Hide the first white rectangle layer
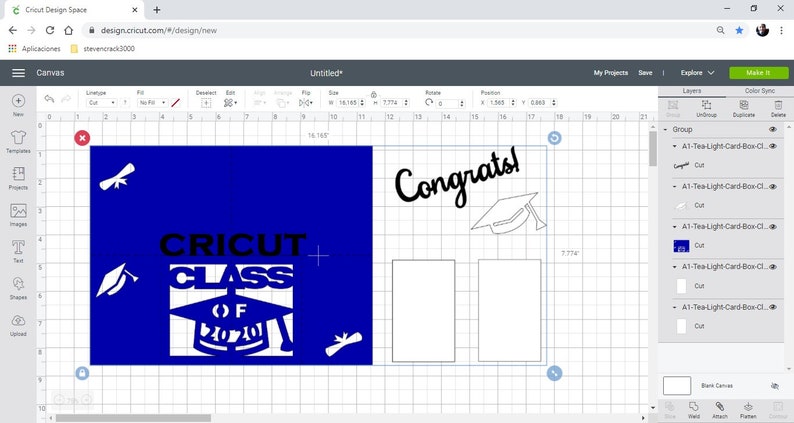 (773, 266)
